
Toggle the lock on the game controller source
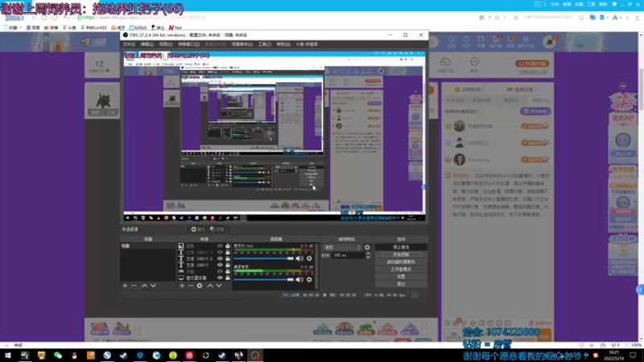point(228,271)
